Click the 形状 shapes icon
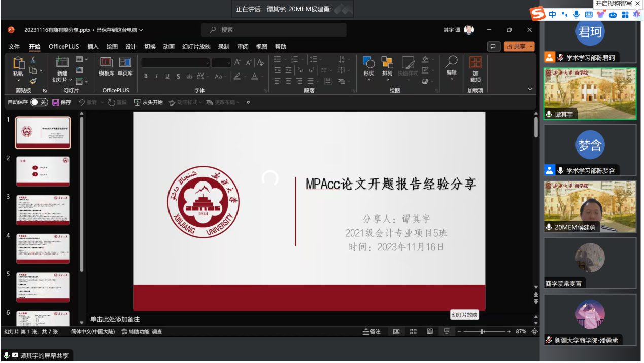The width and height of the screenshot is (644, 363). [369, 66]
